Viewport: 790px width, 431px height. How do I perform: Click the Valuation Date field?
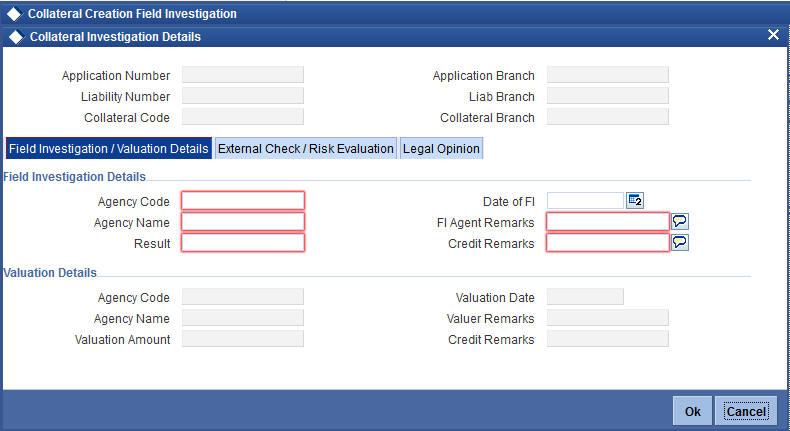tap(585, 297)
